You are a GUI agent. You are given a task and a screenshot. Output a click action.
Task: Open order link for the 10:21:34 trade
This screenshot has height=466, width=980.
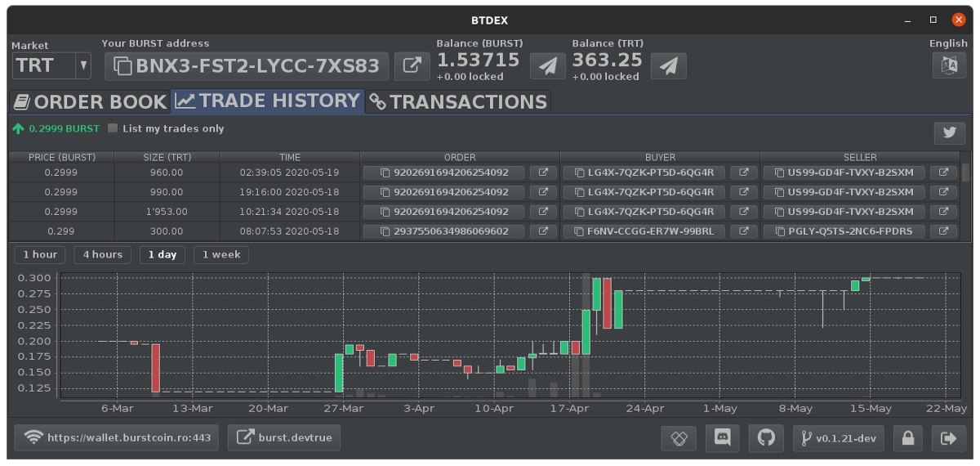click(543, 212)
